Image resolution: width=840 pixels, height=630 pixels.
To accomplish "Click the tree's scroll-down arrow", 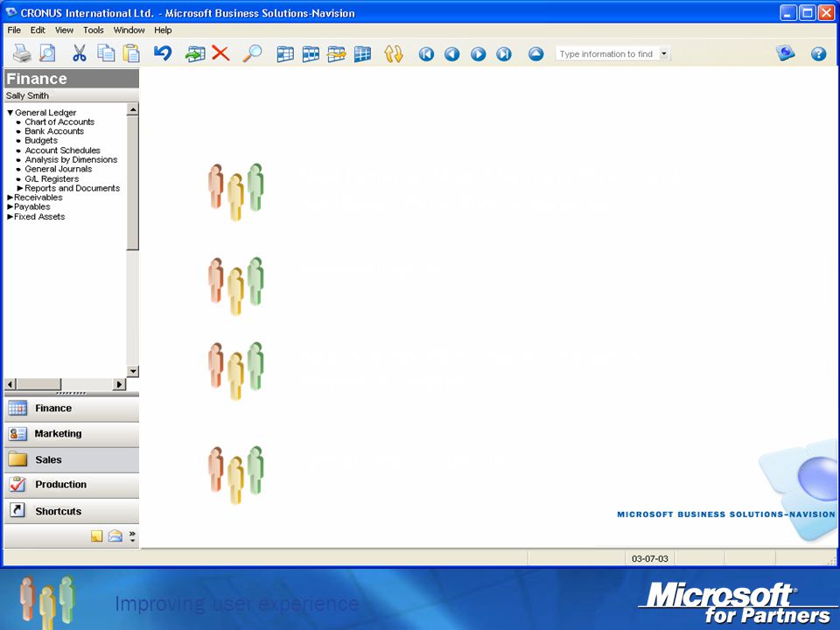I will (133, 371).
